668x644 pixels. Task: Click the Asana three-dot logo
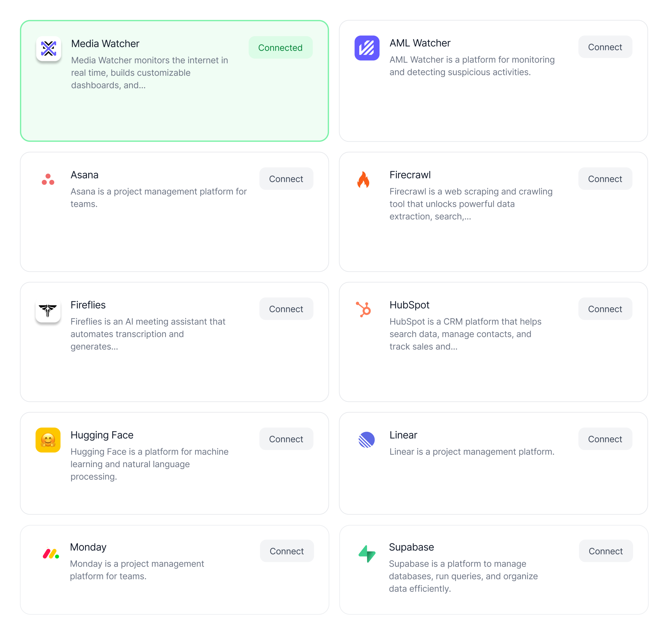(x=48, y=179)
